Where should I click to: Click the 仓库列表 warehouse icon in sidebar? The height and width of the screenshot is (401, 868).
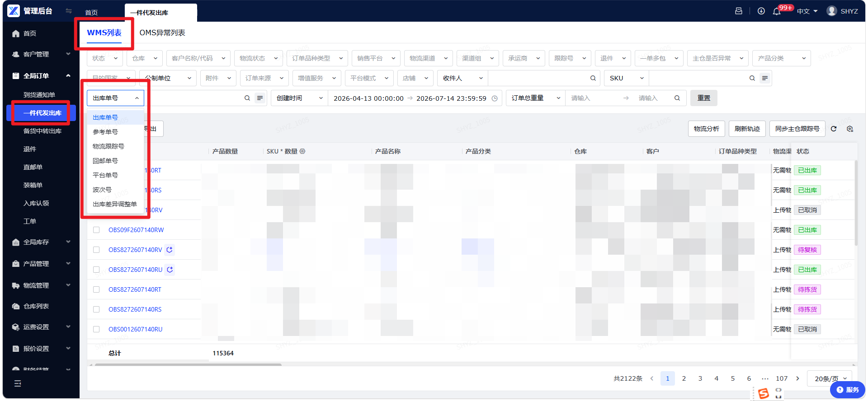(x=16, y=306)
